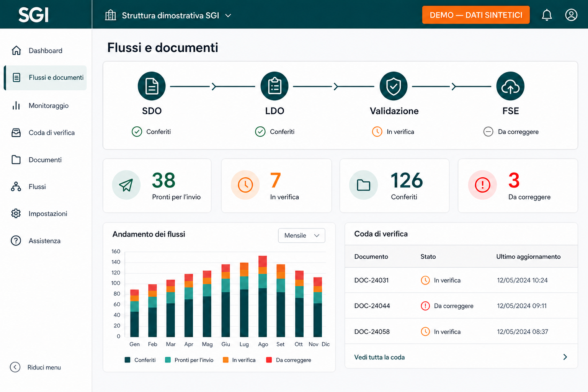The image size is (588, 392).
Task: Open Coda di verifica in sidebar
Action: (x=45, y=133)
